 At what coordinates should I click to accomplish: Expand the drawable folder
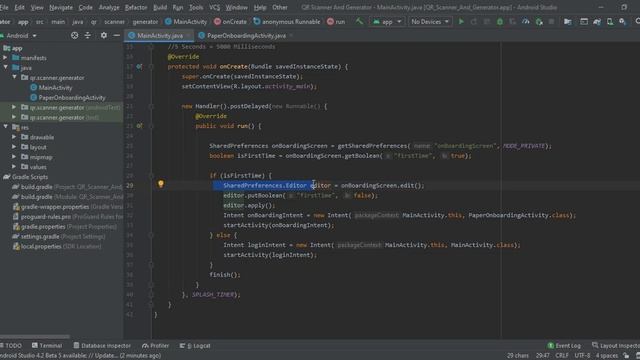14,137
